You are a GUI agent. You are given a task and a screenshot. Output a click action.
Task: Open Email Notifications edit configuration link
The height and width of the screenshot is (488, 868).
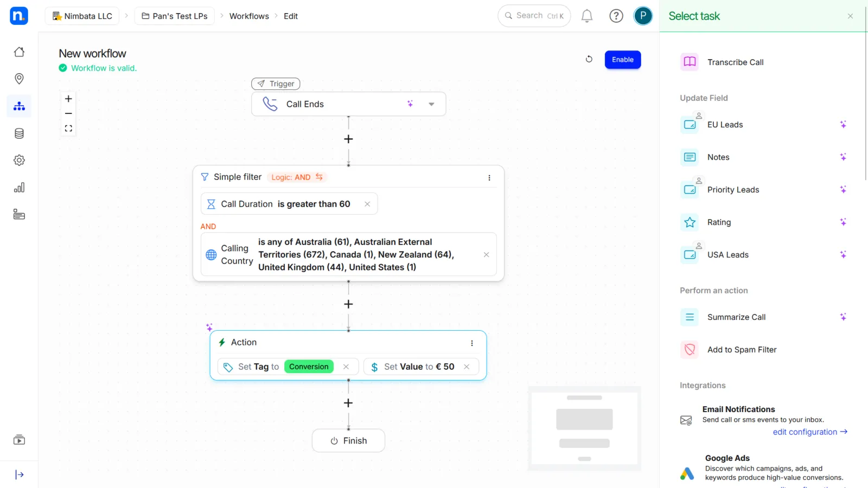810,432
